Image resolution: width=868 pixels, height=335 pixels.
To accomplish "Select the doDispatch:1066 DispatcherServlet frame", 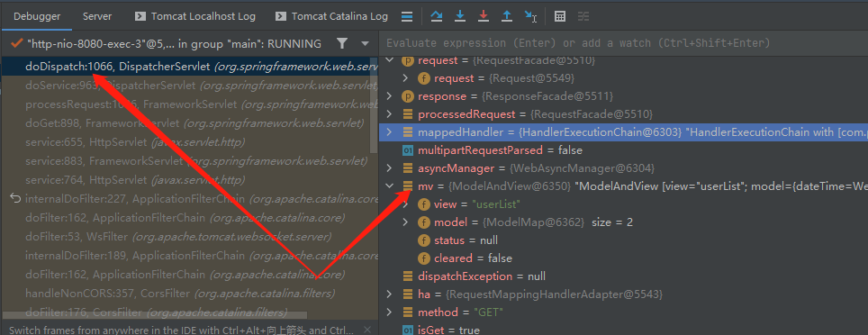I will click(189, 67).
